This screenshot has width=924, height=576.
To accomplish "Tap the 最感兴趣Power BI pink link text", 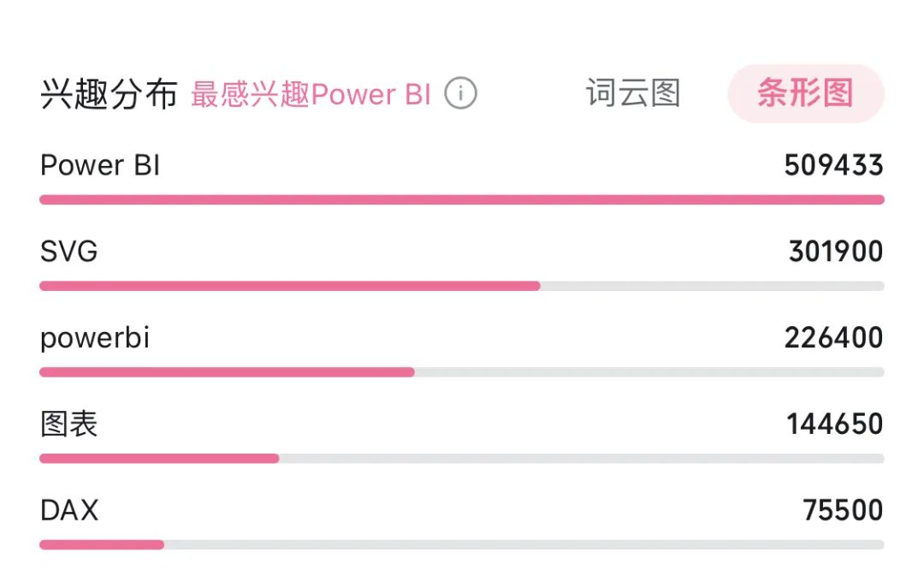I will (311, 94).
